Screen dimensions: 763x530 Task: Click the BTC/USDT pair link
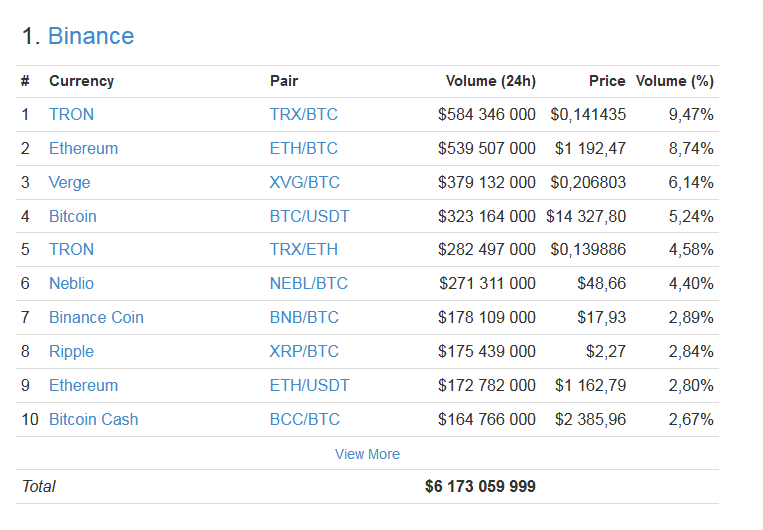[x=309, y=217]
